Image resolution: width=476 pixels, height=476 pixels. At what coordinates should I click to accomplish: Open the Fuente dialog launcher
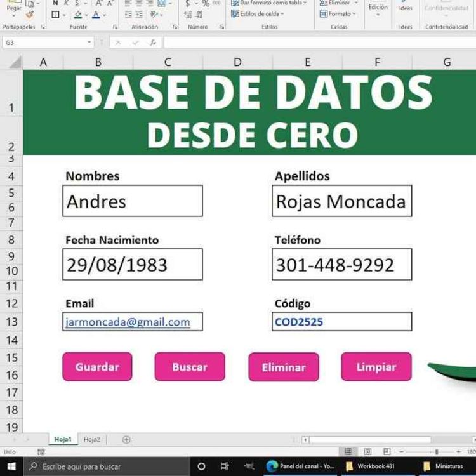pos(115,27)
